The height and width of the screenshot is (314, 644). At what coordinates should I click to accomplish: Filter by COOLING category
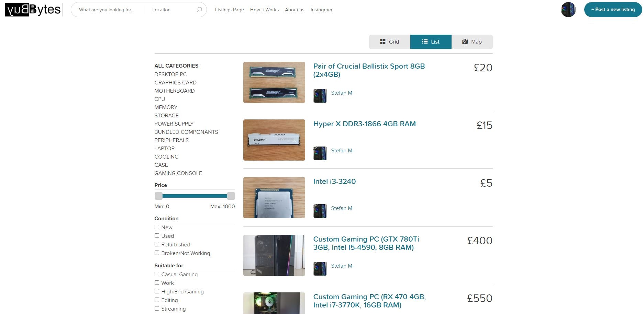(166, 156)
